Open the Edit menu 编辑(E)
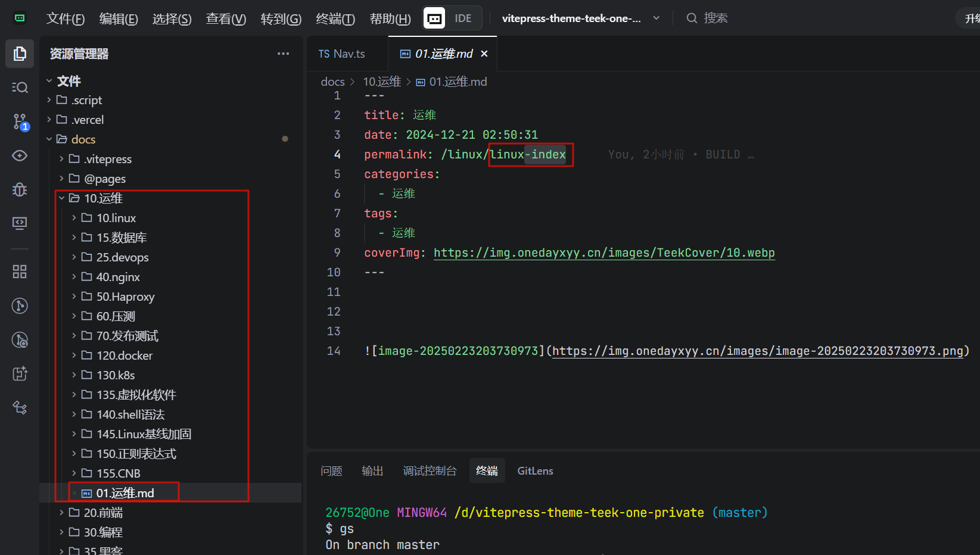The image size is (980, 555). pyautogui.click(x=119, y=18)
